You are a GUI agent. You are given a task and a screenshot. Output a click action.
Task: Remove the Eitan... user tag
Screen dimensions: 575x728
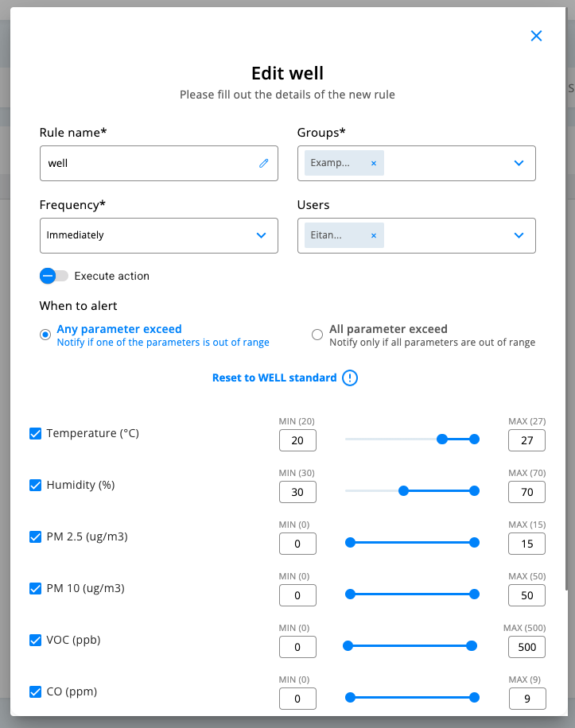point(374,235)
